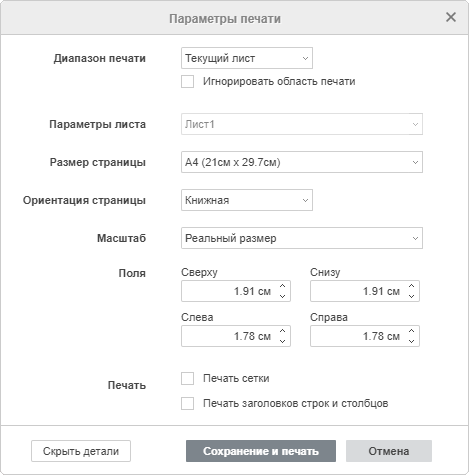Click the 'Отмена' button
This screenshot has height=475, width=469.
pyautogui.click(x=389, y=451)
